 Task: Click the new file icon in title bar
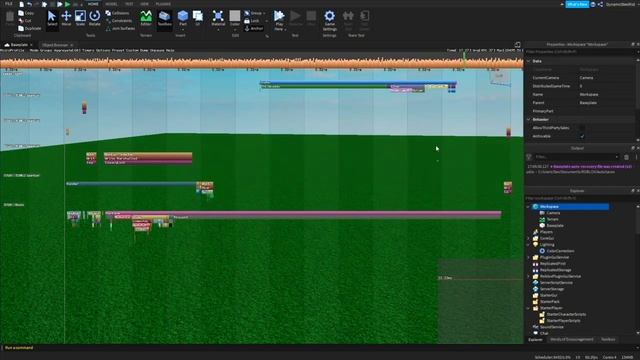tap(21, 4)
